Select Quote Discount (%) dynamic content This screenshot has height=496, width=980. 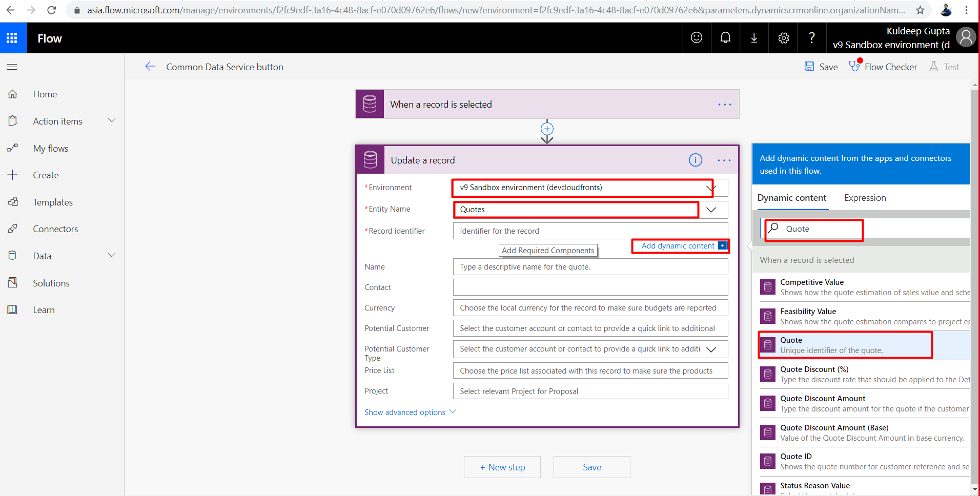click(x=864, y=375)
